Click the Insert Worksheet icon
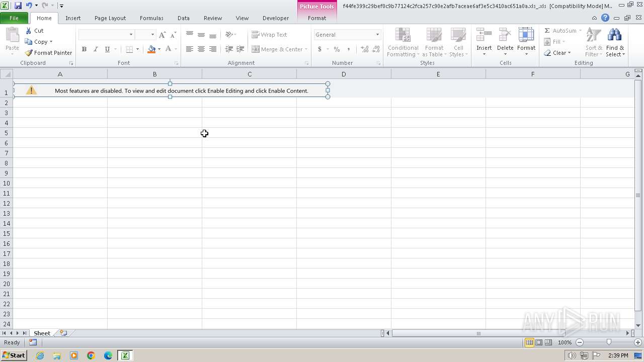644x362 pixels. click(63, 333)
